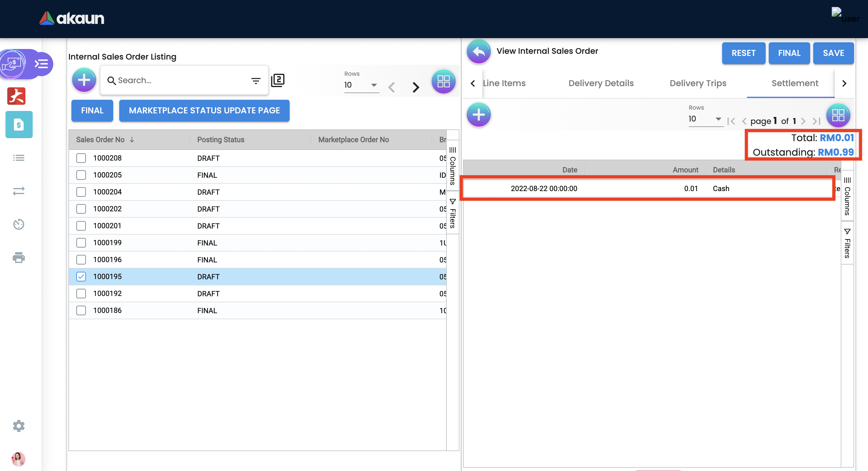This screenshot has height=471, width=868.
Task: Open the settlement Rows dropdown
Action: (x=705, y=119)
